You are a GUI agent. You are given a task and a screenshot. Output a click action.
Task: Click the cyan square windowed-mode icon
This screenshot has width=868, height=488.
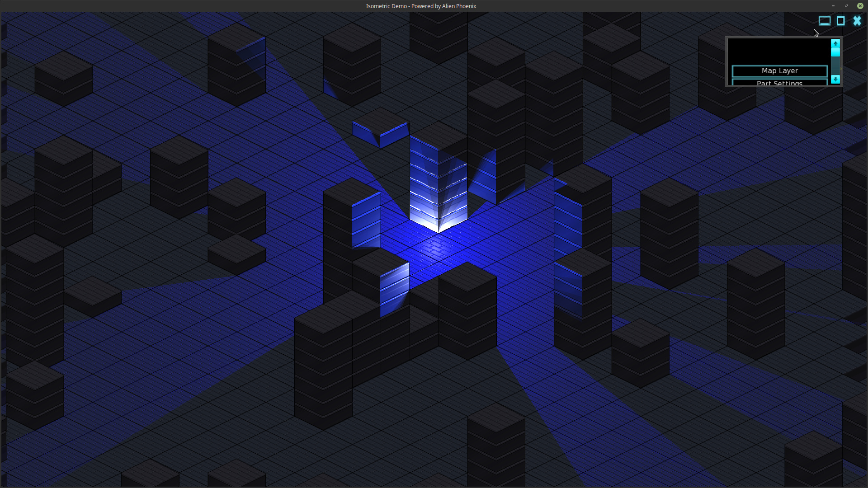click(x=840, y=21)
